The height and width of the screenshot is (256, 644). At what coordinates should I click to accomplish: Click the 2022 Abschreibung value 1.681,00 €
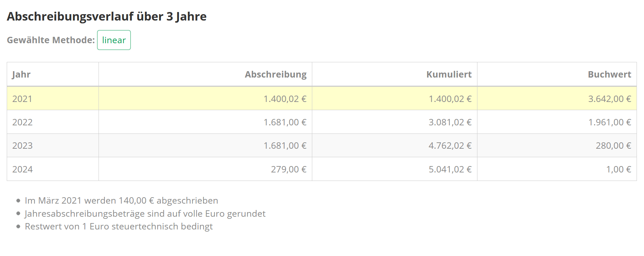285,122
